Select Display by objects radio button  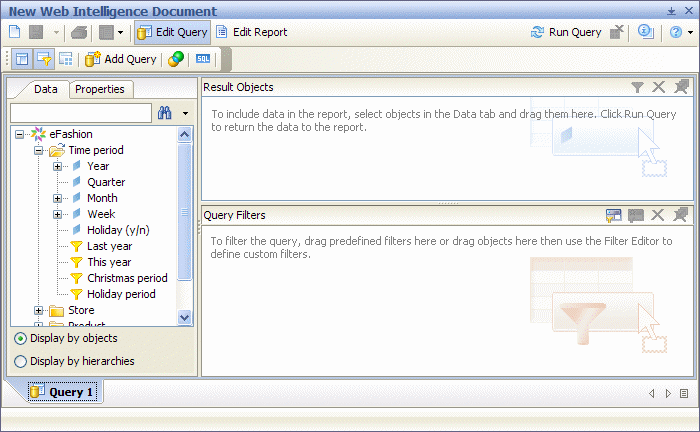point(20,338)
